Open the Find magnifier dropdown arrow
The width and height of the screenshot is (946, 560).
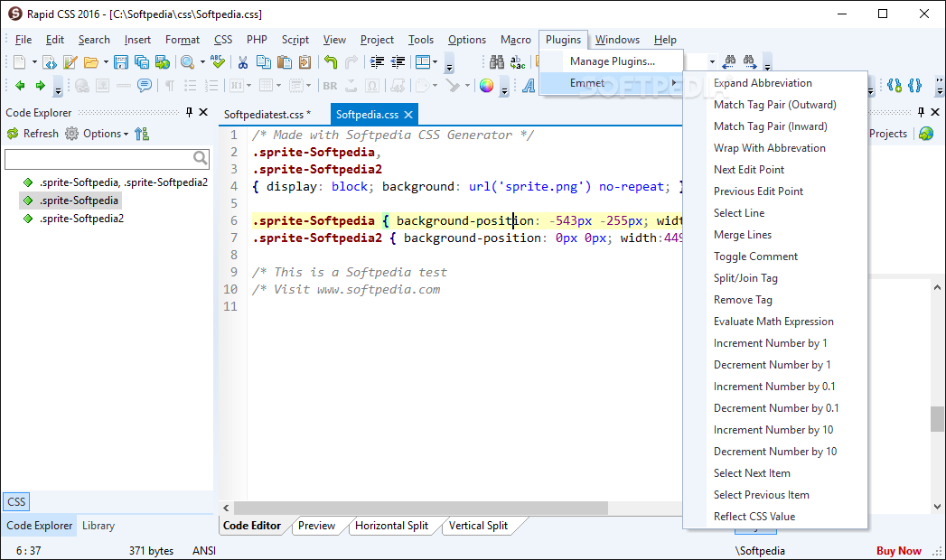(x=202, y=62)
